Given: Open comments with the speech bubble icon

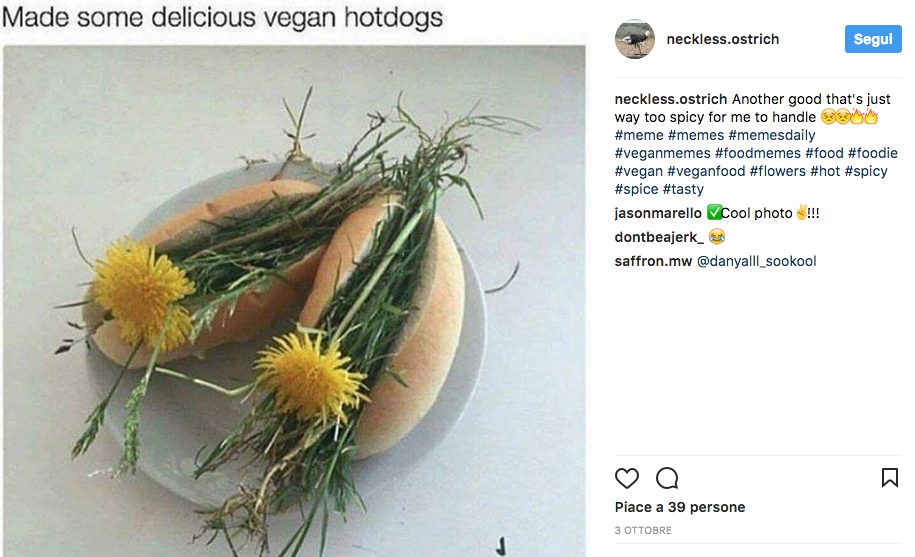Looking at the screenshot, I should pyautogui.click(x=667, y=478).
